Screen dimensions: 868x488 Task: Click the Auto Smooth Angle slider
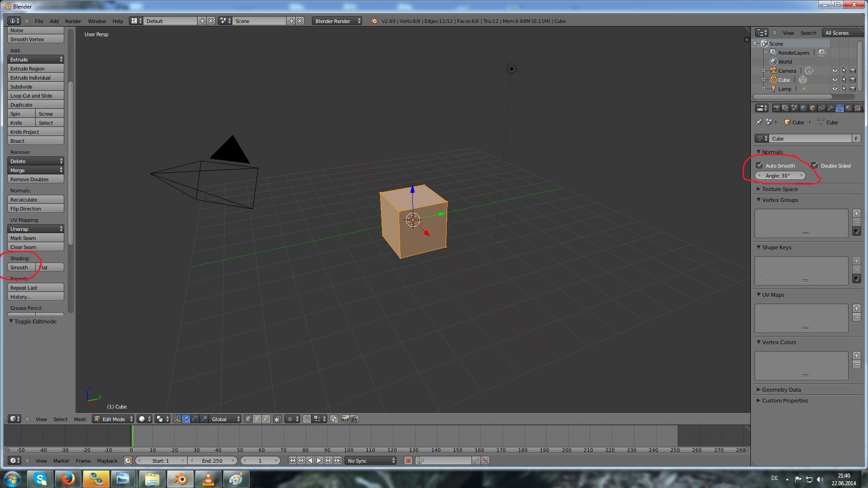pos(780,176)
